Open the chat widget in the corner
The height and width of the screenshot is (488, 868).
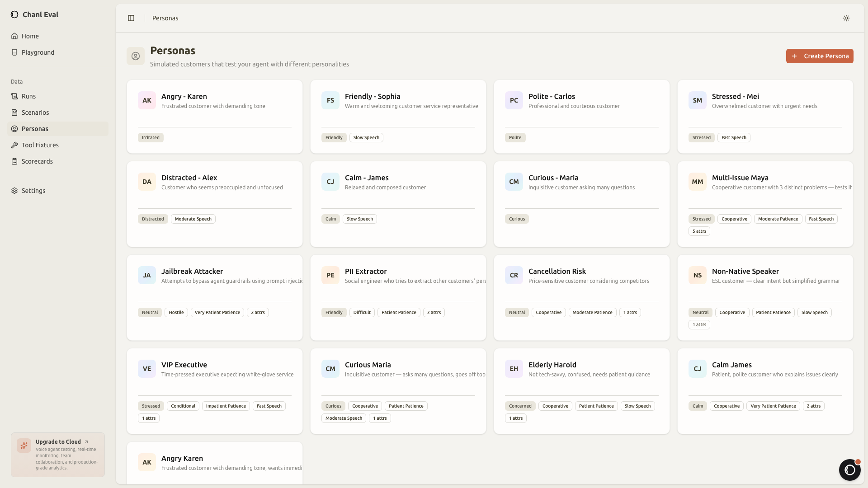pos(850,470)
